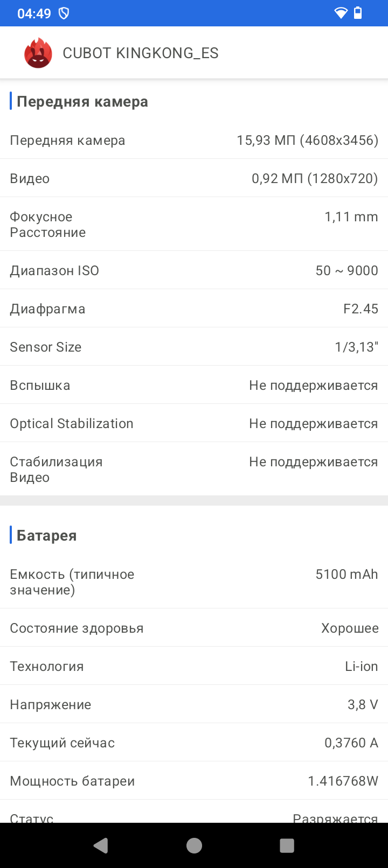Image resolution: width=388 pixels, height=868 pixels.
Task: Tap the AnTuTu flame logo icon
Action: click(38, 53)
